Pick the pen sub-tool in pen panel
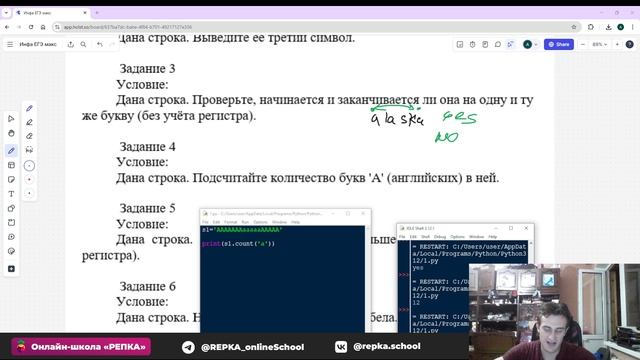640x360 pixels. (x=29, y=109)
